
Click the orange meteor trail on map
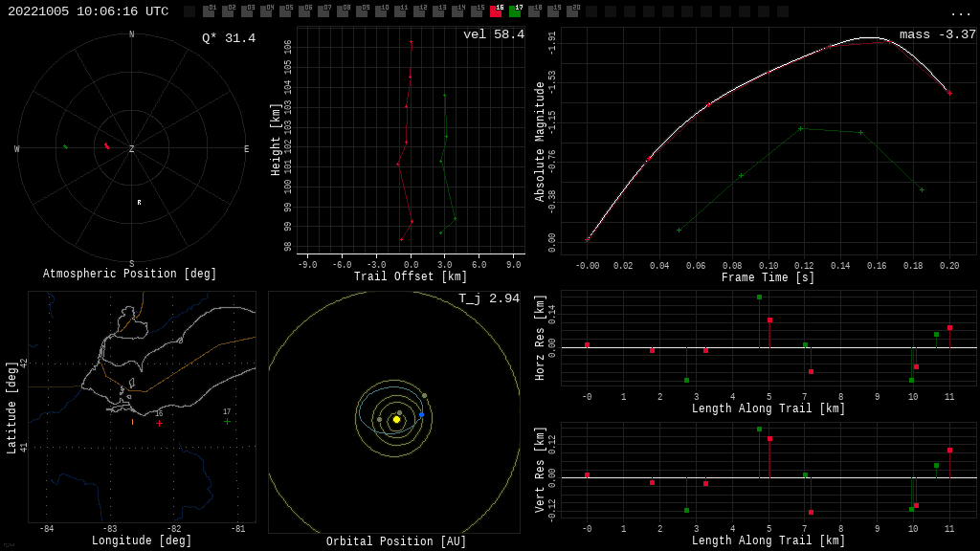[x=132, y=422]
